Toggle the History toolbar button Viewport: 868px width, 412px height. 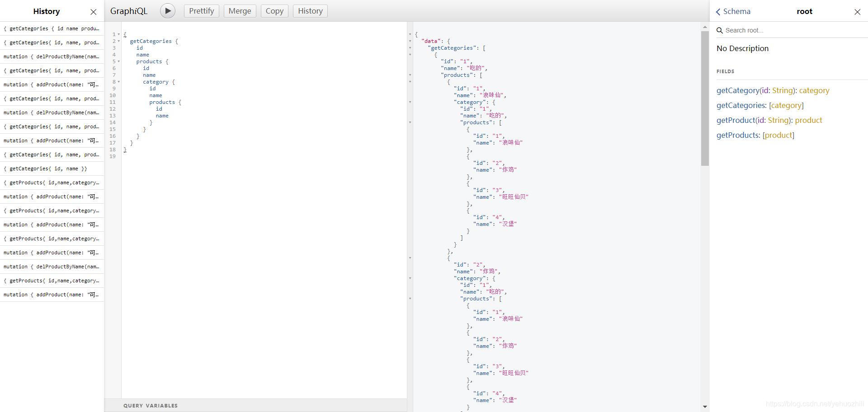[x=310, y=11]
